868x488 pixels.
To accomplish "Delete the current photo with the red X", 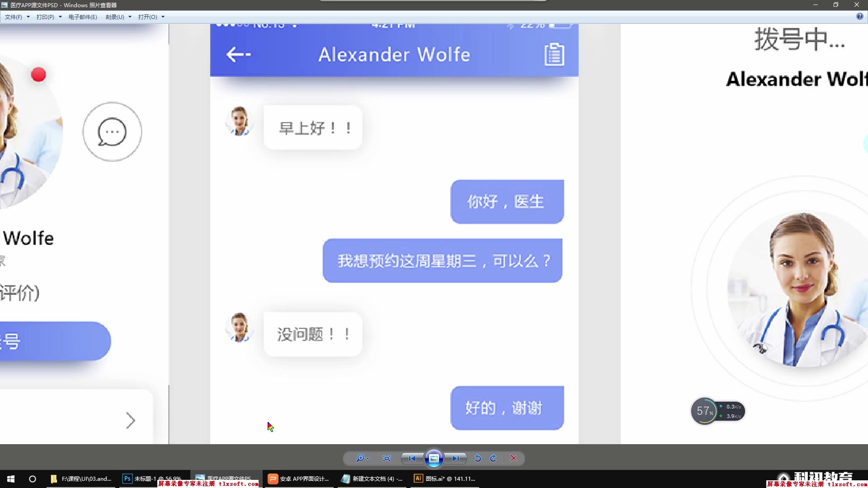I will point(514,458).
